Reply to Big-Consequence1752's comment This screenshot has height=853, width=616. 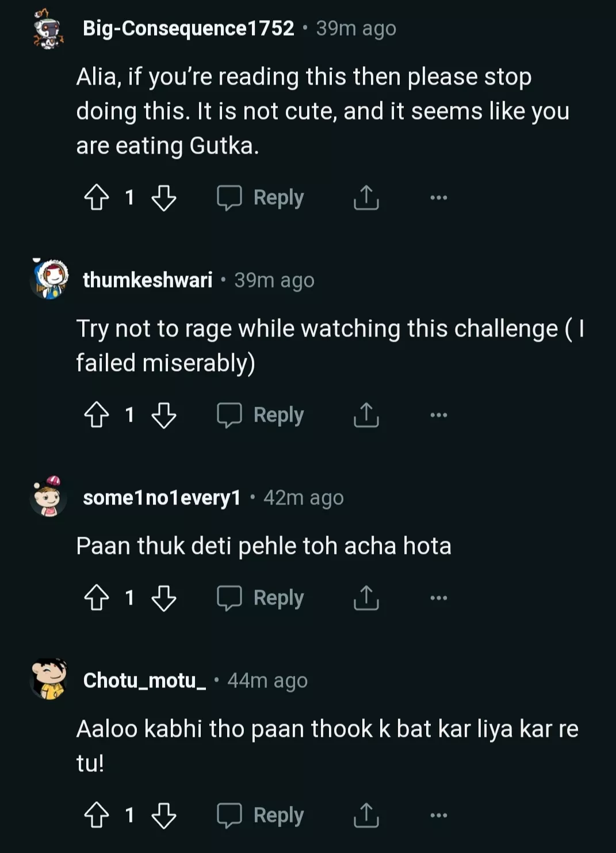261,197
